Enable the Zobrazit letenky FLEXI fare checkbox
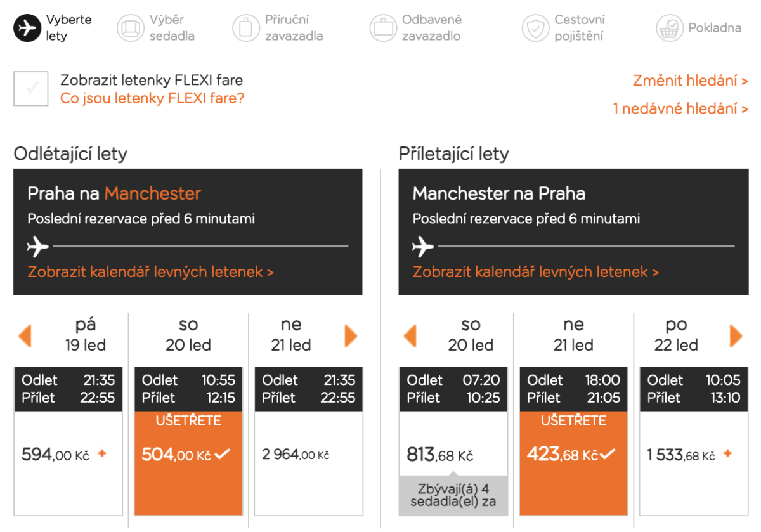The width and height of the screenshot is (761, 532). 30,89
